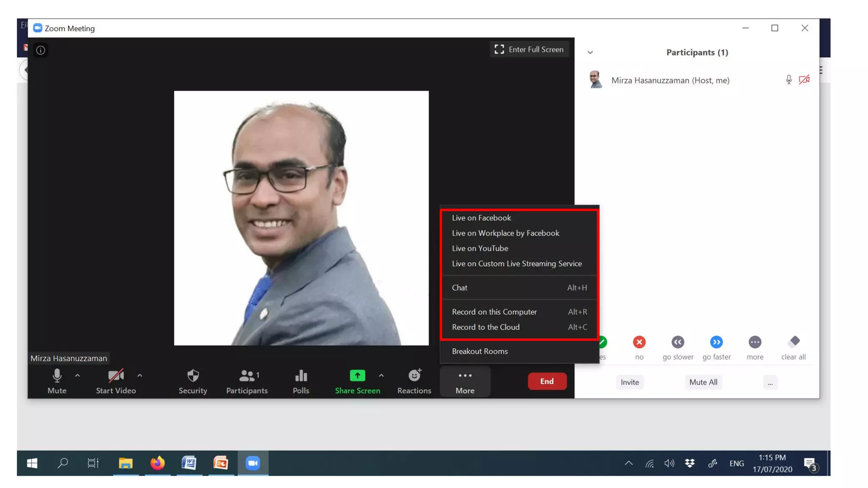The image size is (868, 488).
Task: Expand audio options arrow beside Mute
Action: (78, 375)
